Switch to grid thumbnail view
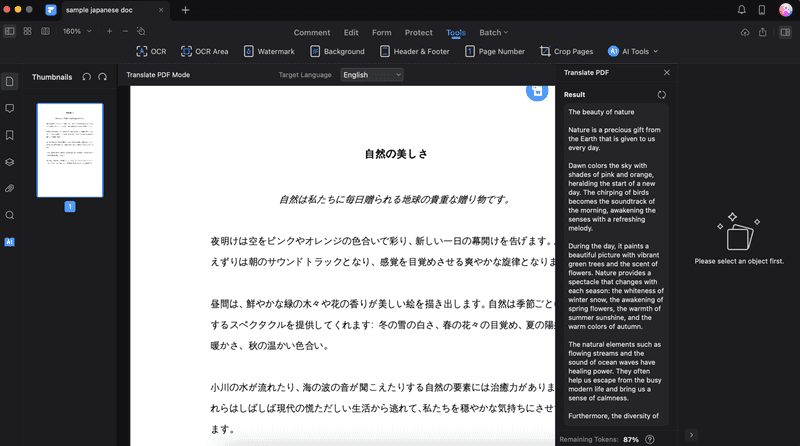Screen dimensions: 800x446 (x=28, y=31)
